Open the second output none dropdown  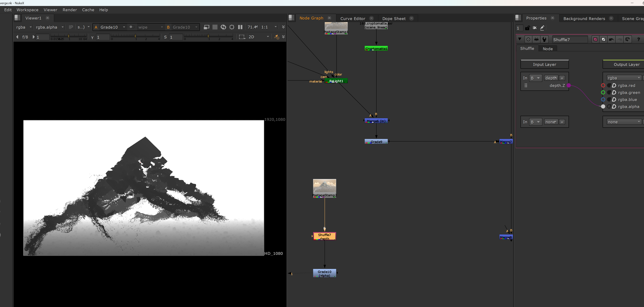click(624, 122)
